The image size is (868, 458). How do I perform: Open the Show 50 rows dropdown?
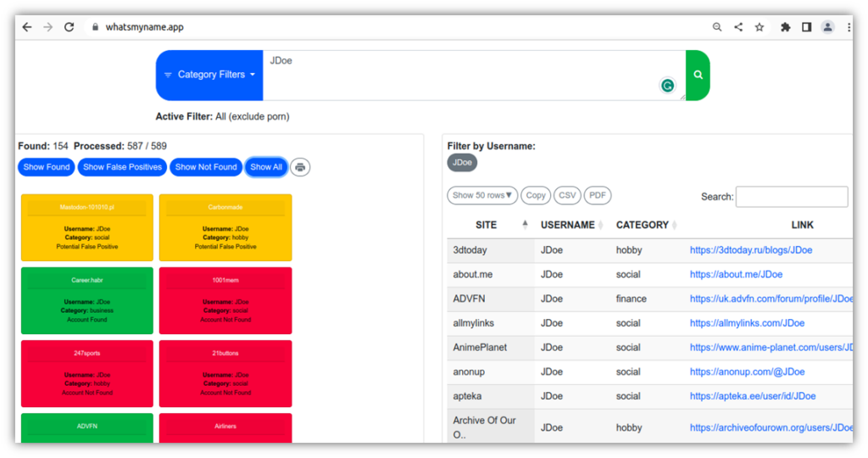pos(482,195)
